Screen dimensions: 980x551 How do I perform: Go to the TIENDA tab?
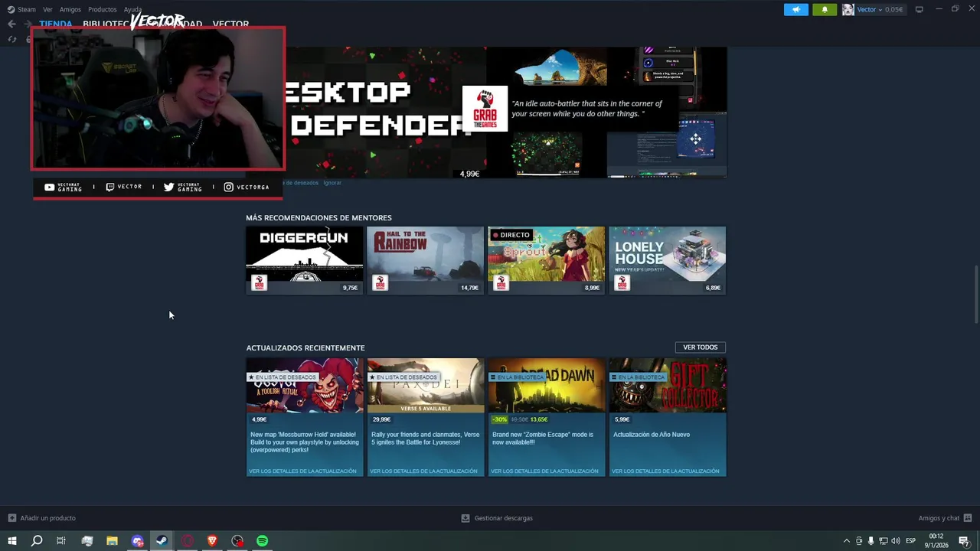point(55,24)
